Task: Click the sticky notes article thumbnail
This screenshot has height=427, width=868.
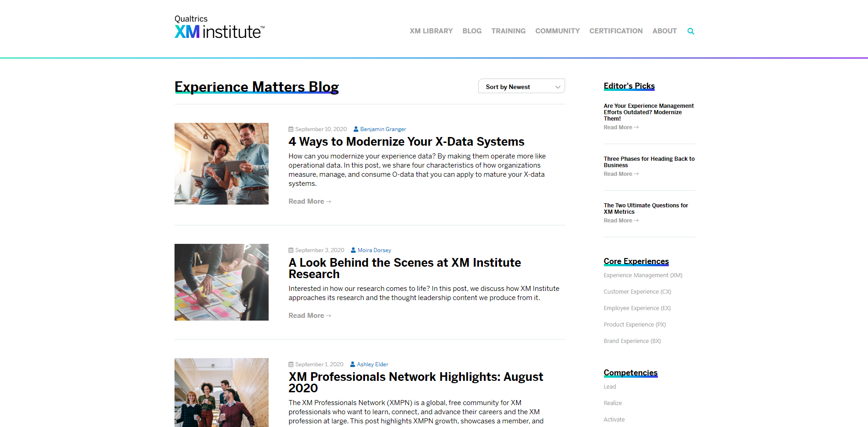Action: [221, 282]
